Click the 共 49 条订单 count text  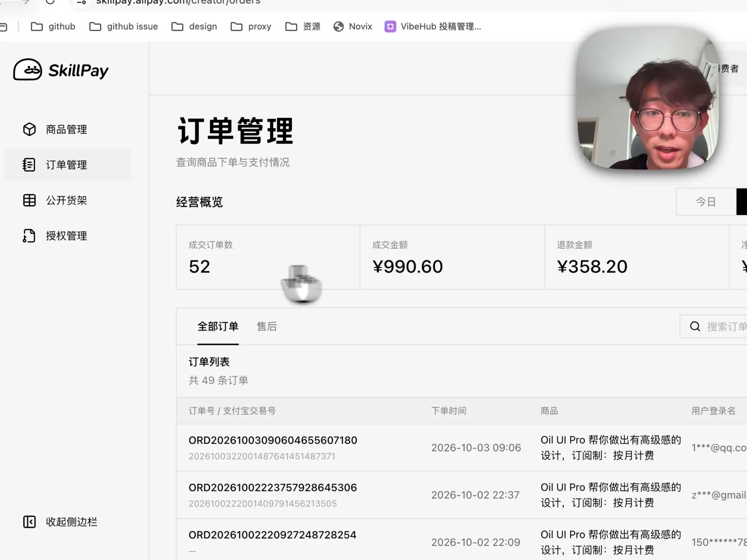point(218,380)
